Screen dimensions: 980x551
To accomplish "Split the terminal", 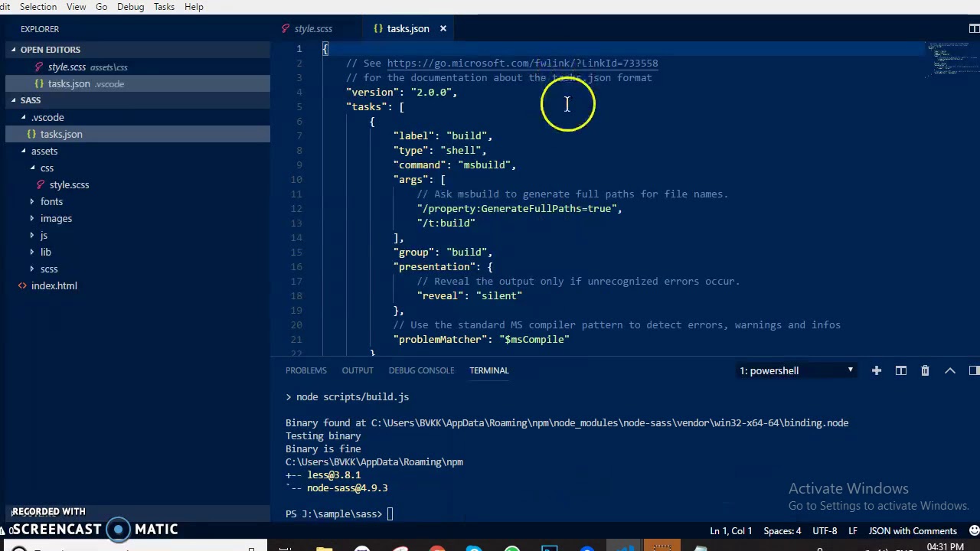I will coord(901,370).
